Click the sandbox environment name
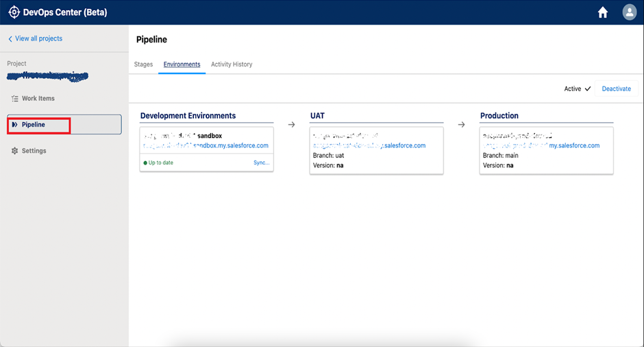Viewport: 644px width, 347px height. pyautogui.click(x=183, y=136)
